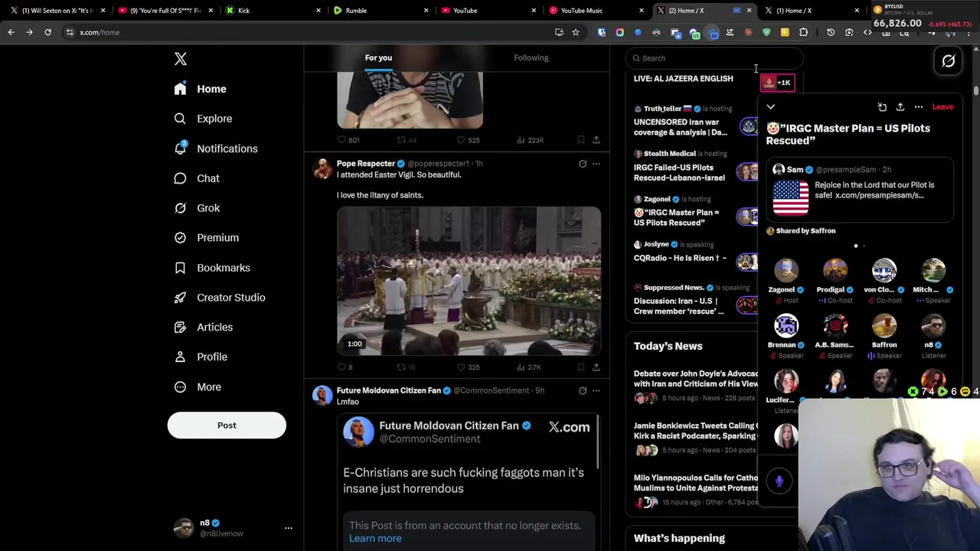Viewport: 980px width, 551px height.
Task: Open Sam's shared post in Space
Action: click(859, 190)
